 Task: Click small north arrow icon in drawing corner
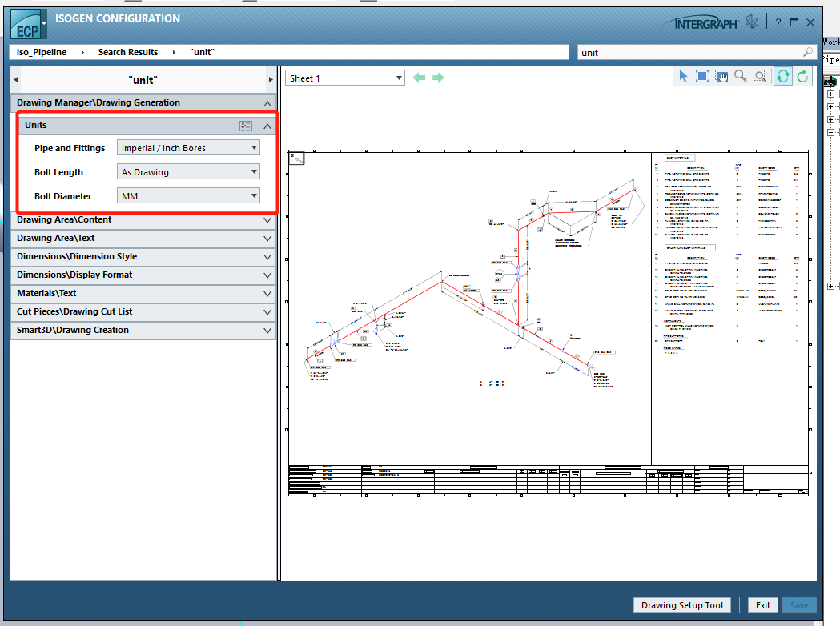pos(297,159)
